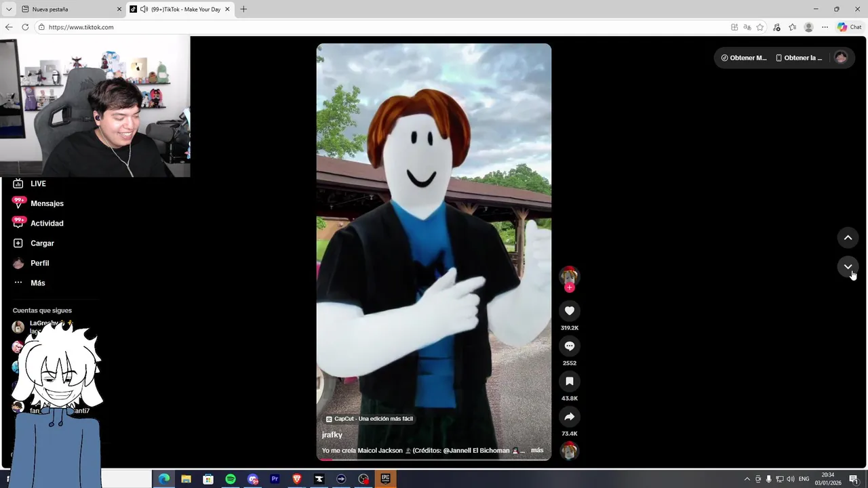Image resolution: width=868 pixels, height=488 pixels.
Task: Reload the page with the refresh icon
Action: 25,27
